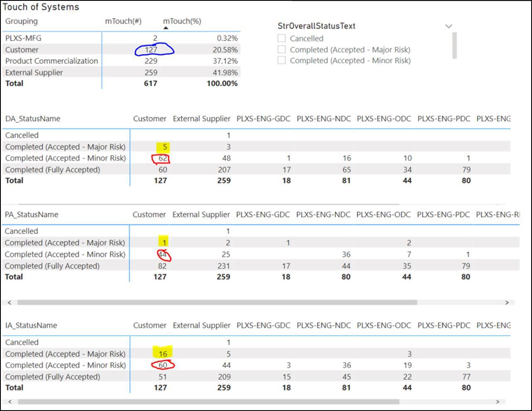Click PLXS-ENG-ODC column header in PA_StatusName table
This screenshot has height=411, width=532.
(383, 215)
